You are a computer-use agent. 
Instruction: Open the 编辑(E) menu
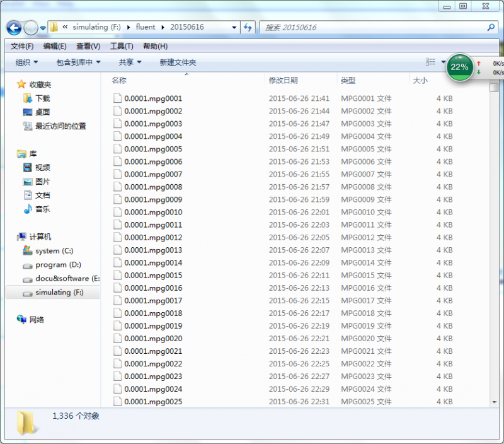pyautogui.click(x=55, y=46)
